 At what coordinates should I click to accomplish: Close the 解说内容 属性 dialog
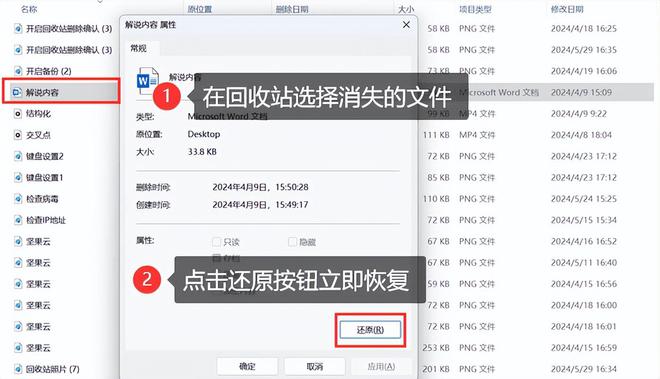(406, 25)
